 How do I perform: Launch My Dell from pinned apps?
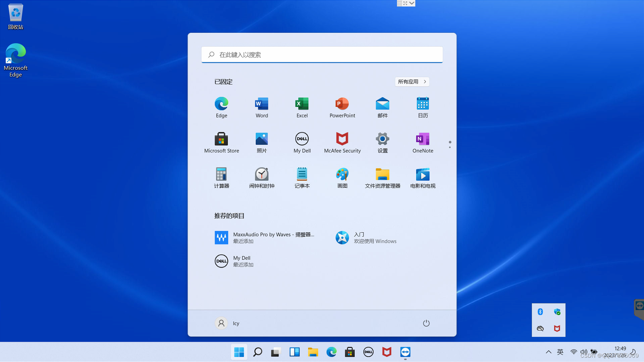click(x=302, y=143)
